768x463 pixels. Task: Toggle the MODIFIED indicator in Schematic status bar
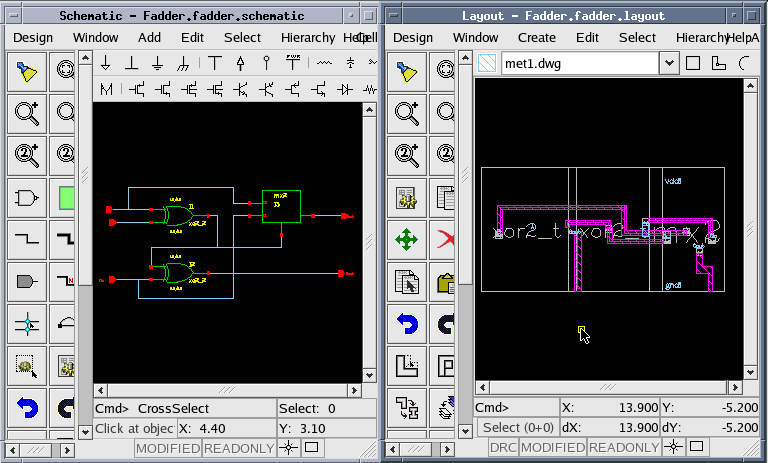pos(168,448)
